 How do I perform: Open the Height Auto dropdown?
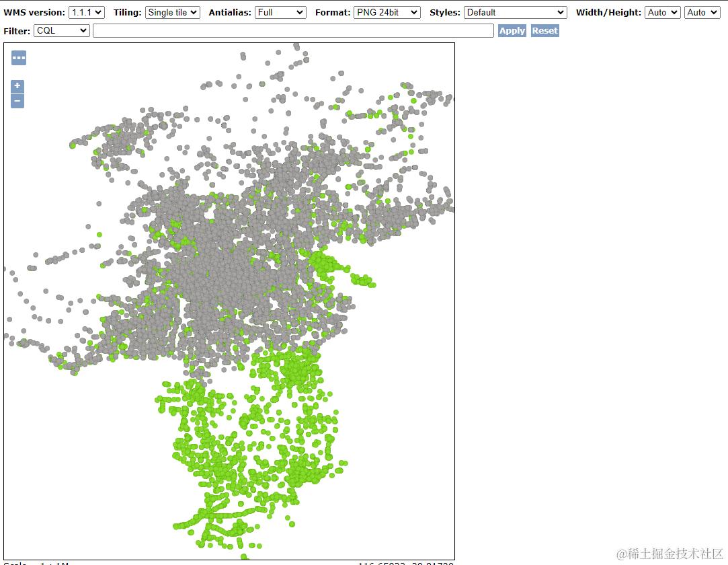point(702,13)
